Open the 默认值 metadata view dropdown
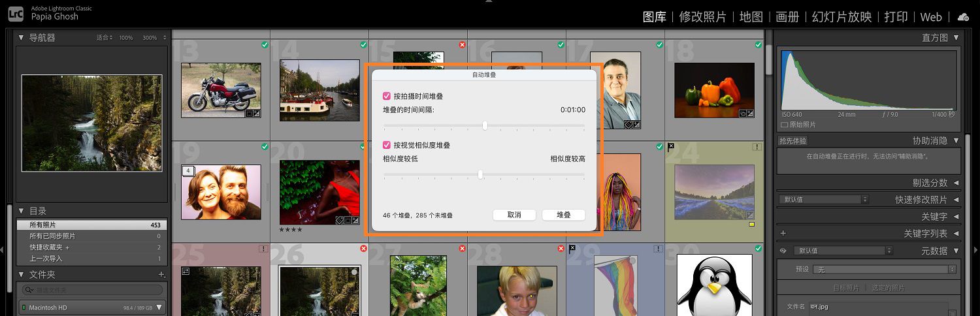The image size is (980, 316). [x=843, y=251]
